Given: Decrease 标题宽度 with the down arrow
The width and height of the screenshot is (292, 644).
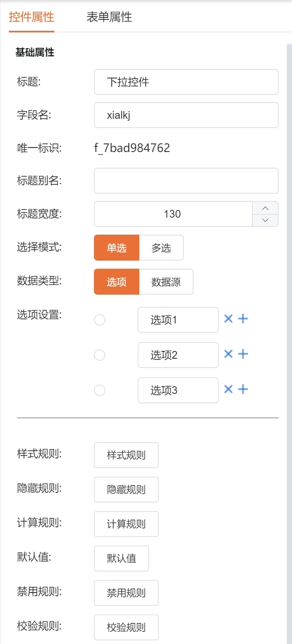Looking at the screenshot, I should point(265,220).
